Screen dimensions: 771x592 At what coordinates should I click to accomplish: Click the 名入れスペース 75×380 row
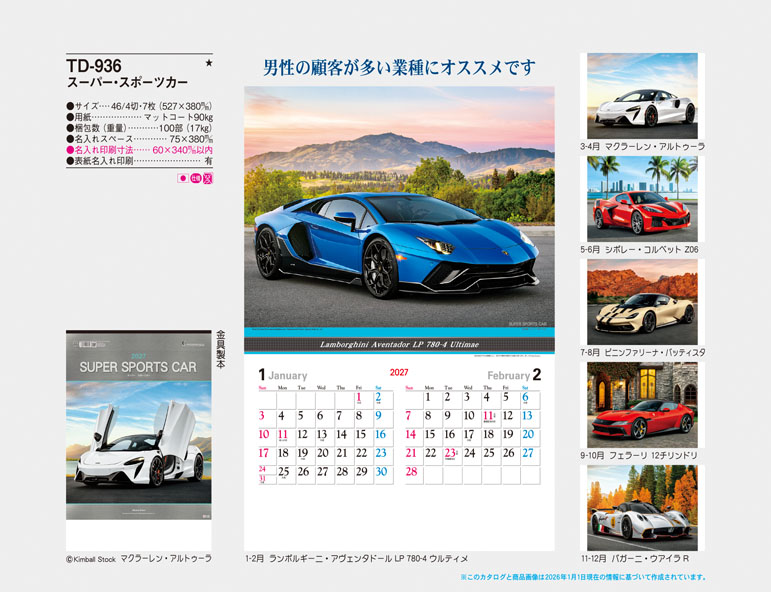(x=139, y=139)
